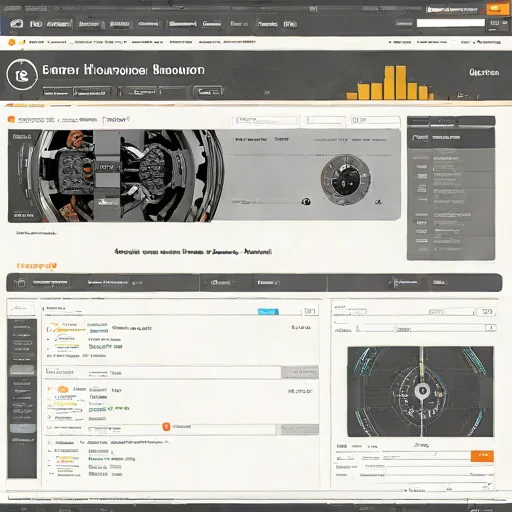Click the circular logo icon in header banner

(x=22, y=75)
